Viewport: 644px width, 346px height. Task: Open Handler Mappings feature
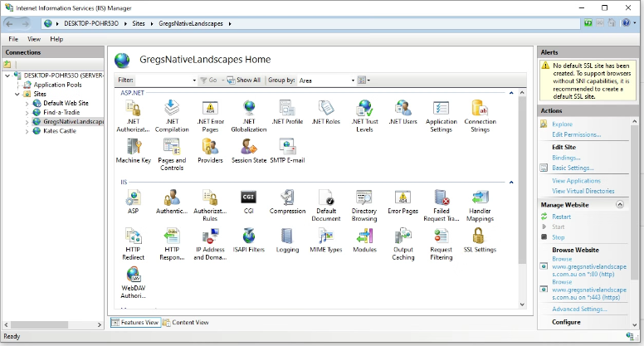(480, 205)
